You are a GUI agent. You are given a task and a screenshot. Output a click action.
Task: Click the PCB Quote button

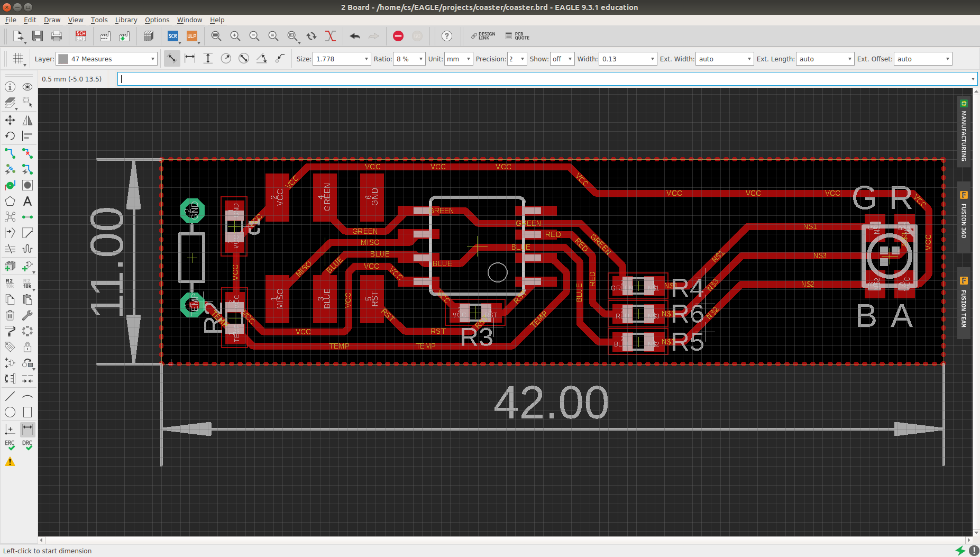(x=517, y=36)
